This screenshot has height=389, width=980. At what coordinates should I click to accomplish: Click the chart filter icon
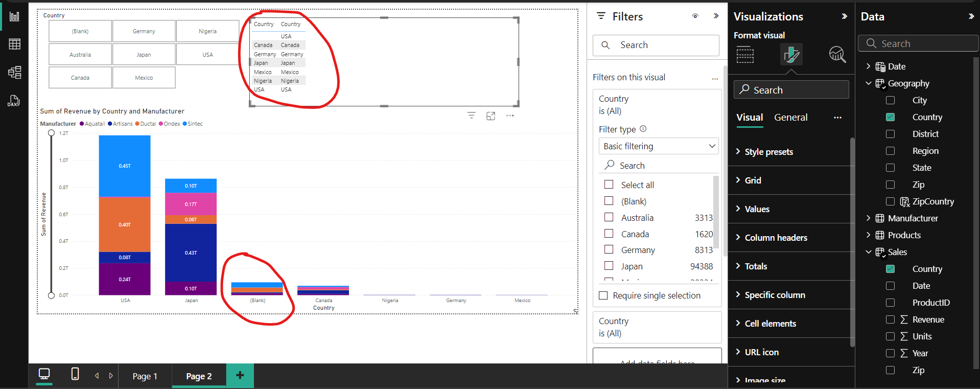(x=471, y=116)
